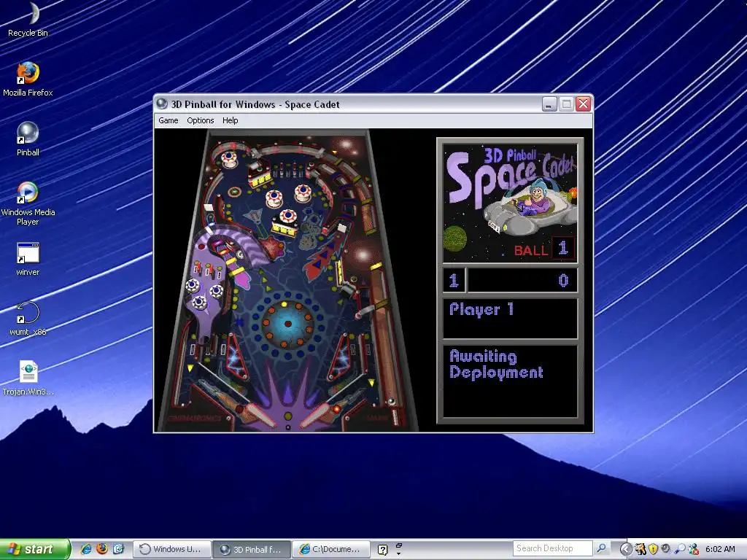Click the magnifying glass tray icon
This screenshot has width=747, height=560.
pyautogui.click(x=679, y=549)
